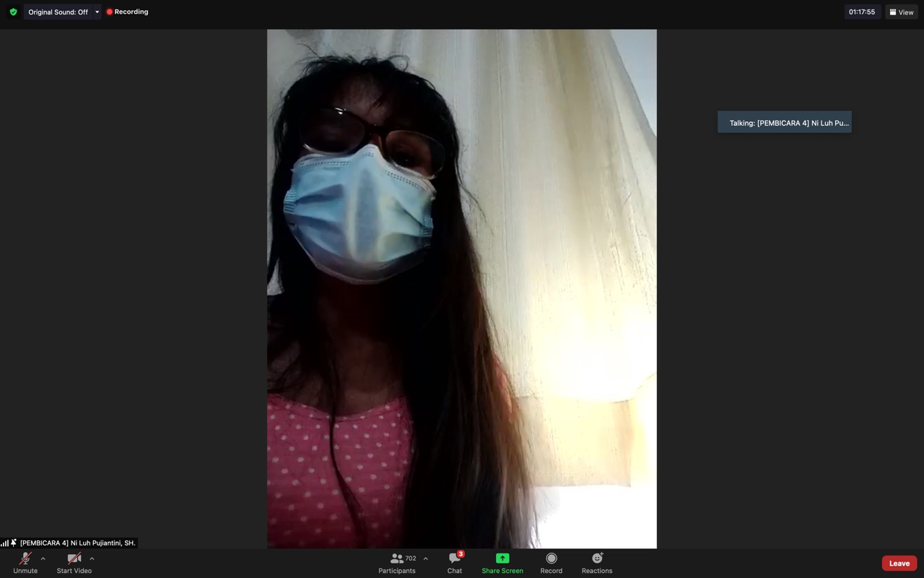Screen dimensions: 924x578
Task: Expand video options caret next to Start Video
Action: 92,558
